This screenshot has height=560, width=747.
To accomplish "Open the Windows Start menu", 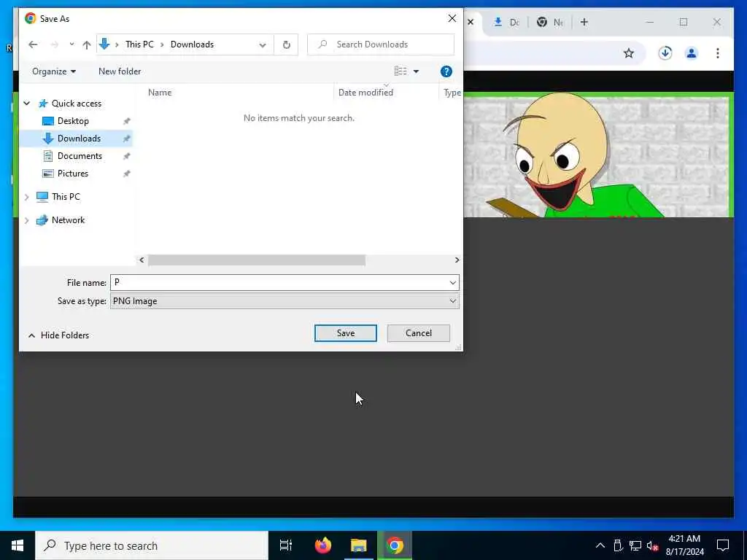I will click(18, 545).
